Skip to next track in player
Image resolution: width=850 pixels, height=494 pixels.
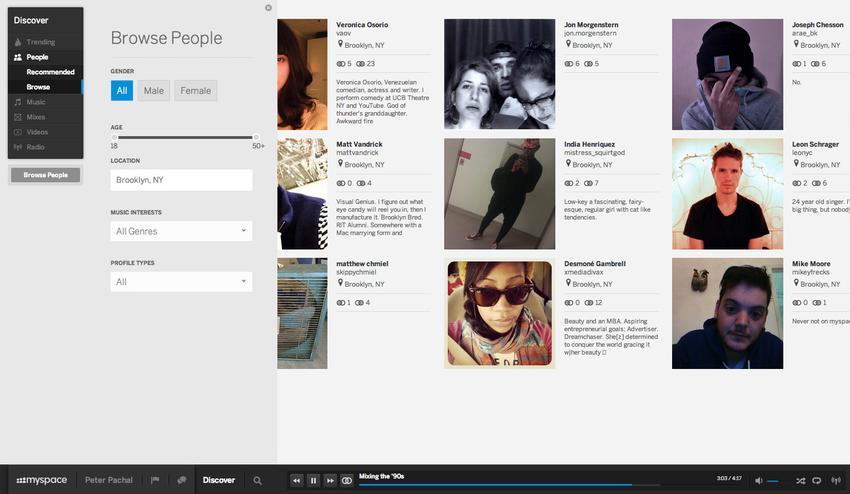330,480
